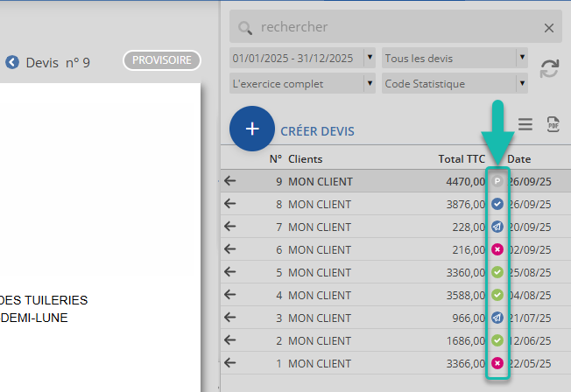
Task: Open the 'L'exercice complet' dropdown
Action: coord(369,84)
